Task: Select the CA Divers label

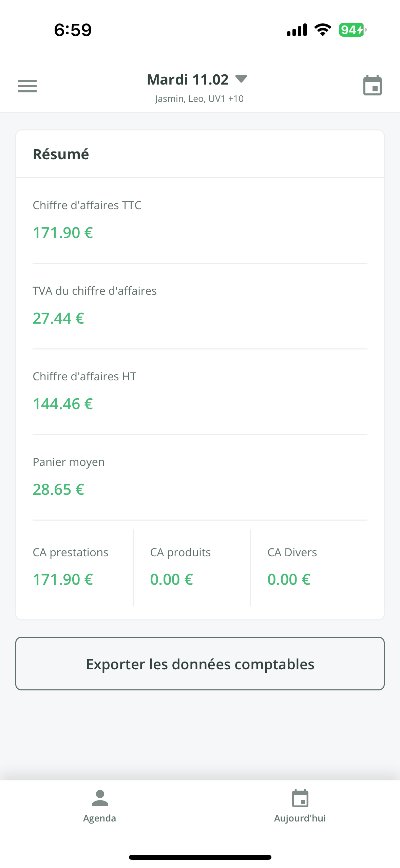Action: point(292,553)
